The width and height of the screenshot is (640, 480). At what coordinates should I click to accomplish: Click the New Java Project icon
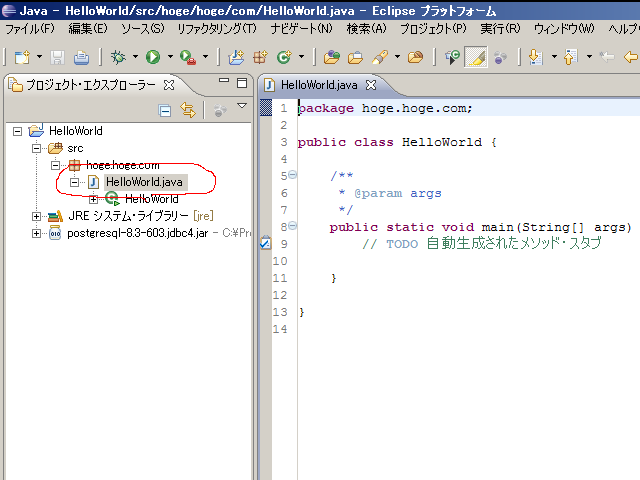pos(236,57)
